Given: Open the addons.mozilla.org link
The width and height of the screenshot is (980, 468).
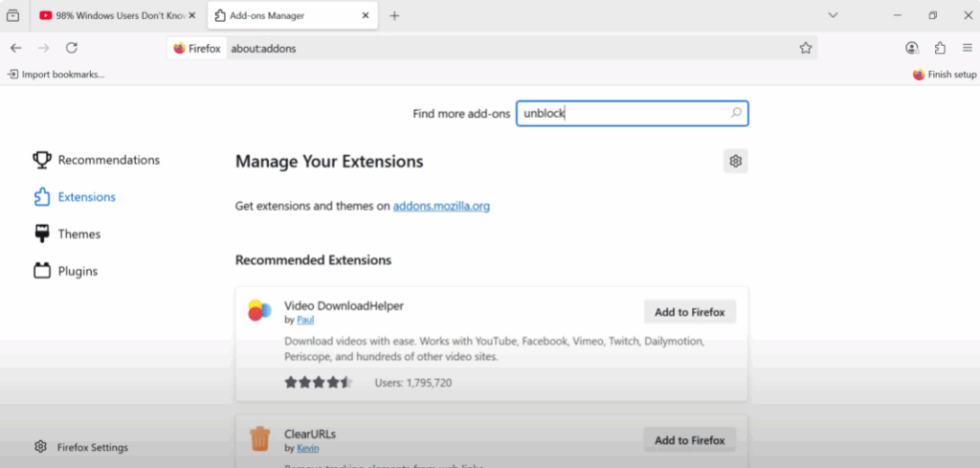Looking at the screenshot, I should coord(441,206).
